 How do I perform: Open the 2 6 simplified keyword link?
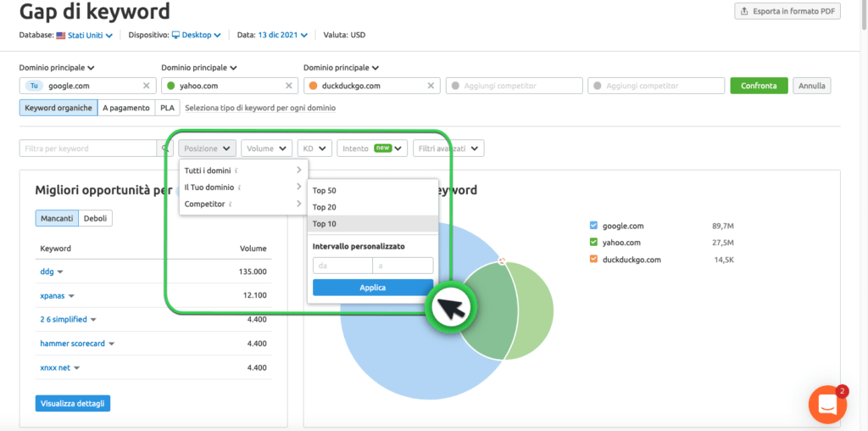click(x=64, y=320)
